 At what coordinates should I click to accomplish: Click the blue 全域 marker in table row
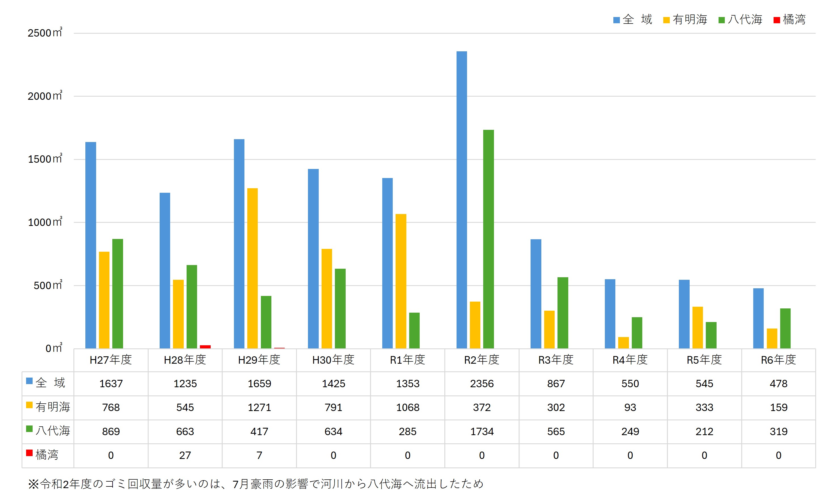29,381
